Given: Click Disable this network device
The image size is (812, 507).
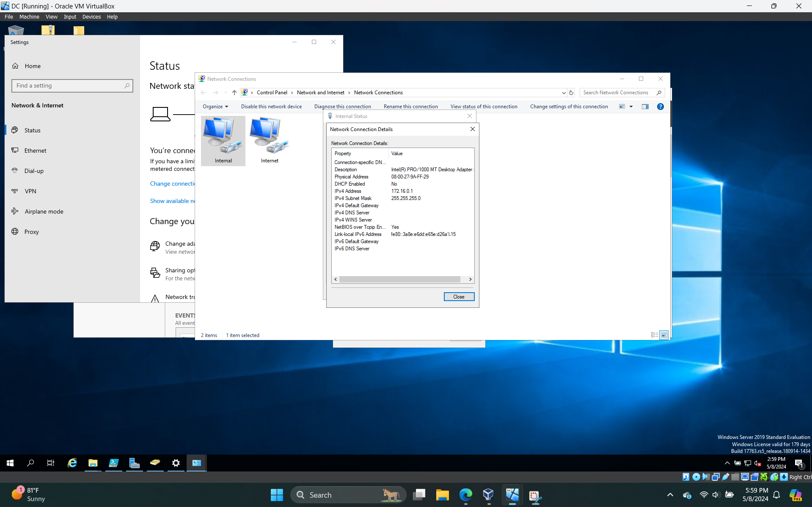Looking at the screenshot, I should tap(271, 107).
